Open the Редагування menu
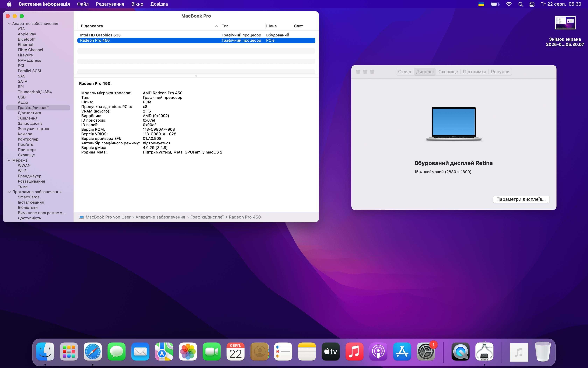Screen dimensions: 588x368 coord(110,4)
